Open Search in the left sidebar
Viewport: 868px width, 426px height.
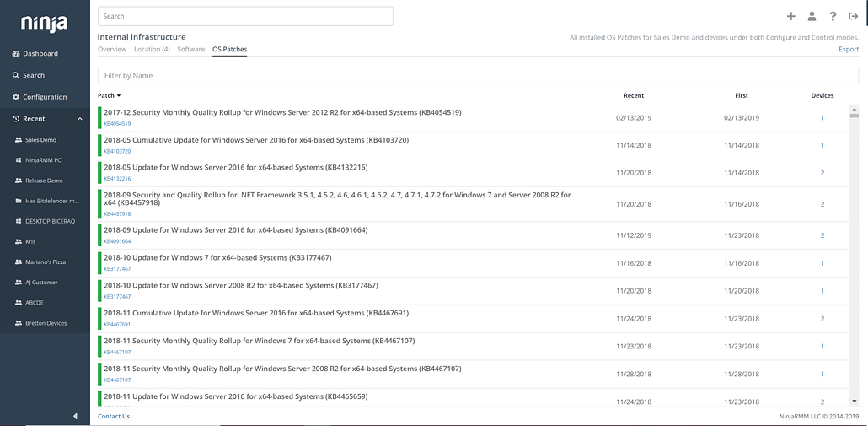(x=34, y=75)
